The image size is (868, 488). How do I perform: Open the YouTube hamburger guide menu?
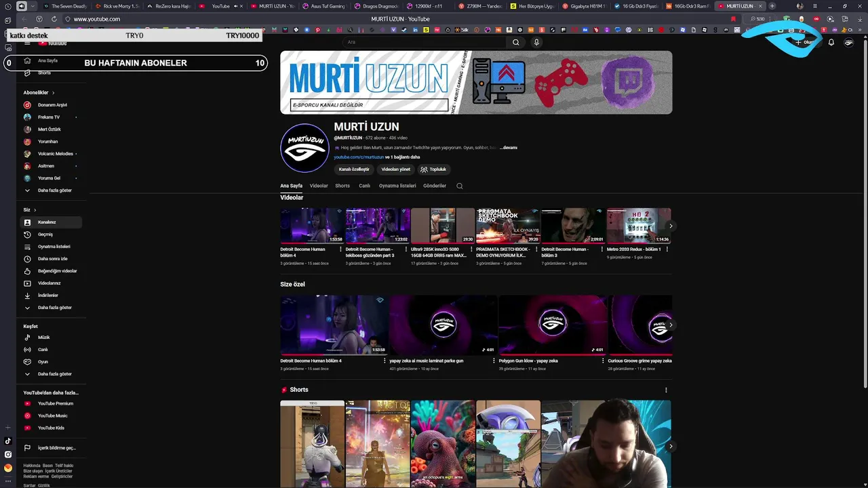27,43
